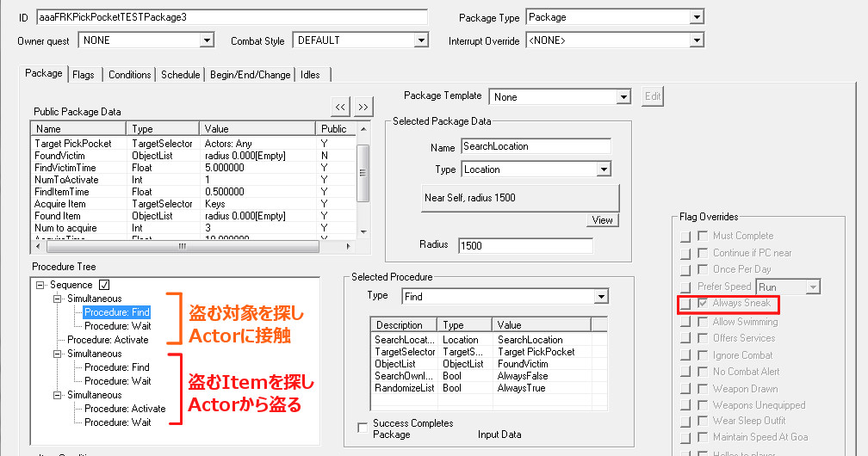Image resolution: width=868 pixels, height=456 pixels.
Task: Click the Public column header
Action: pyautogui.click(x=334, y=129)
